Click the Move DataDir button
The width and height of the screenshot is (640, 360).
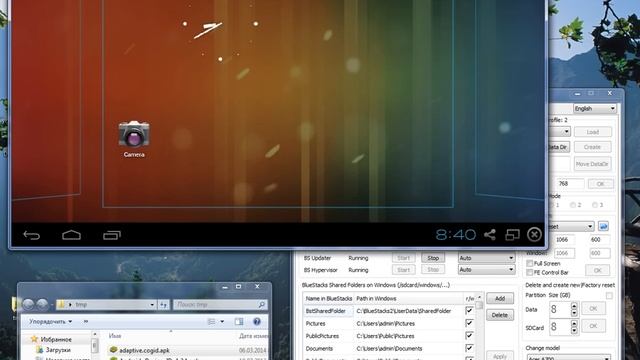(593, 164)
